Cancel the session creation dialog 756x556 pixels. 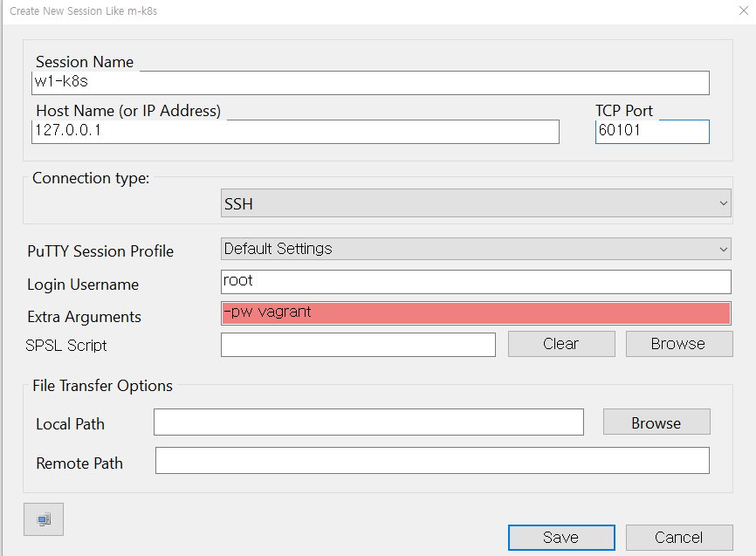pos(679,537)
